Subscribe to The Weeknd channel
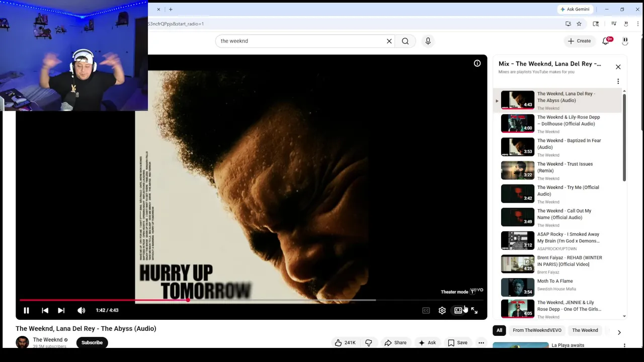This screenshot has width=644, height=362. [92, 343]
